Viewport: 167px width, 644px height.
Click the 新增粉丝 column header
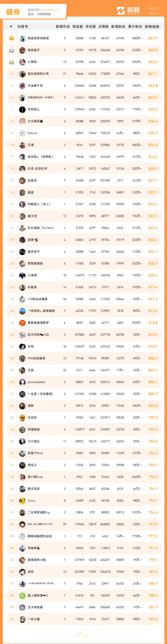tap(118, 26)
